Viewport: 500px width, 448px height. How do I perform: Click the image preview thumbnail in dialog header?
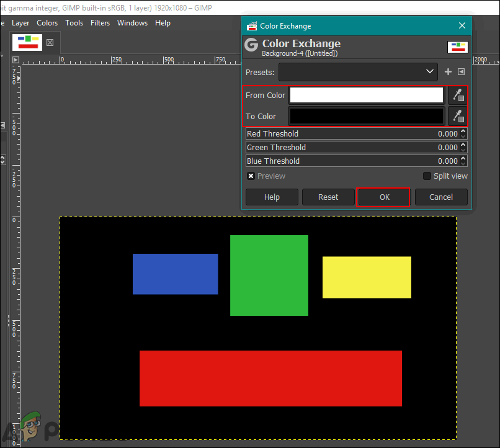pos(457,47)
